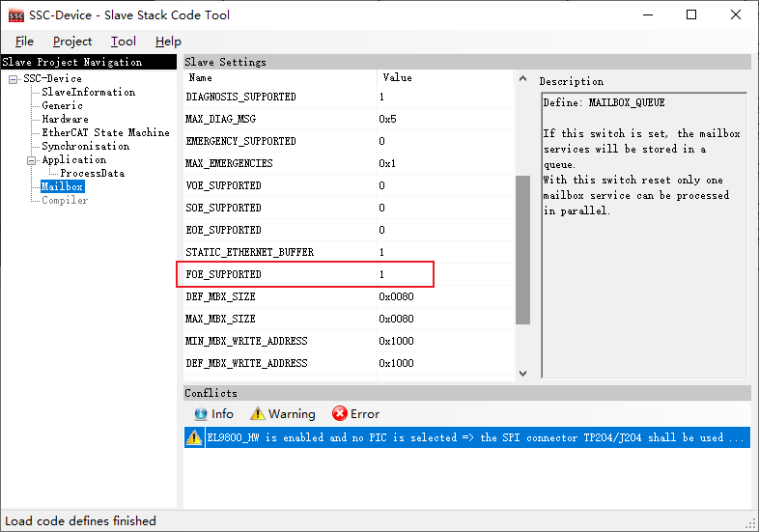The height and width of the screenshot is (532, 759).
Task: Select the EOE_SUPPORTED setting name
Action: 223,231
